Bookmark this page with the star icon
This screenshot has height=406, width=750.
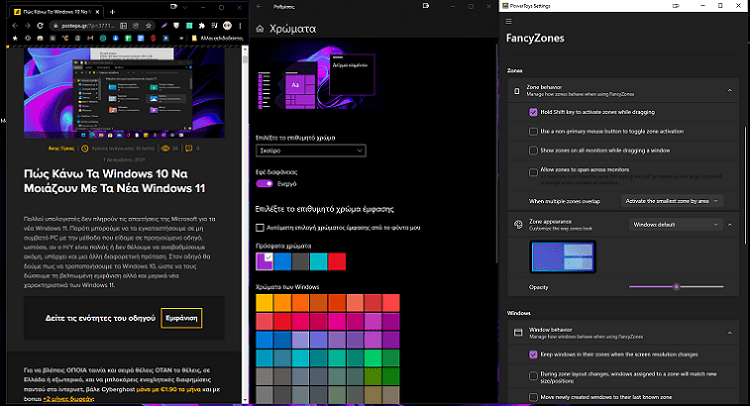pos(149,26)
